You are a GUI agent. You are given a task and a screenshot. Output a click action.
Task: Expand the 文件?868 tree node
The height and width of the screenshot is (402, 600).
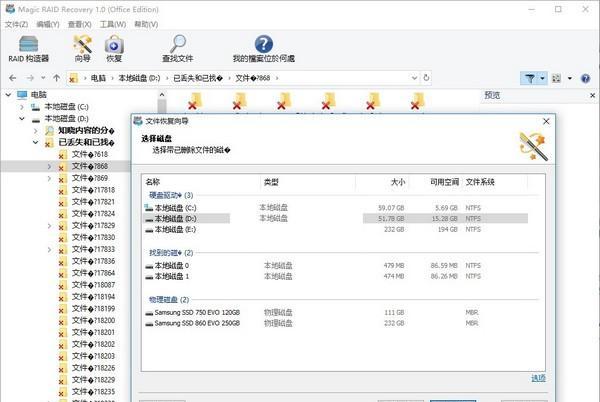point(49,166)
